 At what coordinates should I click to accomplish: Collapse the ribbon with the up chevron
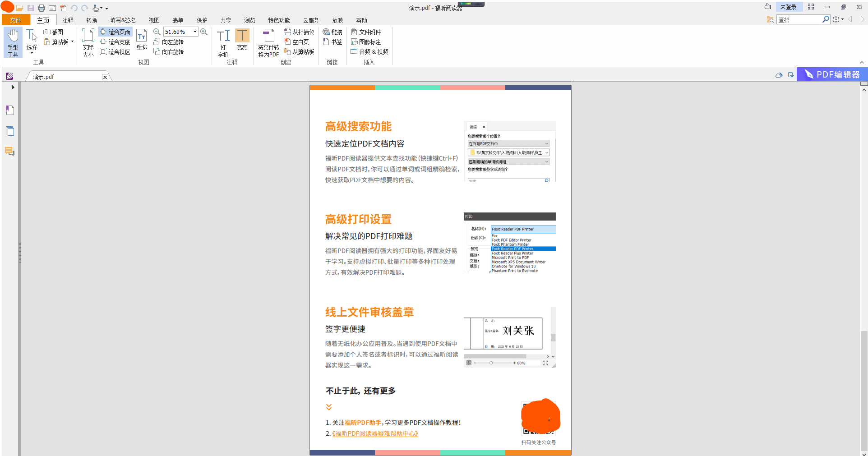pos(862,63)
